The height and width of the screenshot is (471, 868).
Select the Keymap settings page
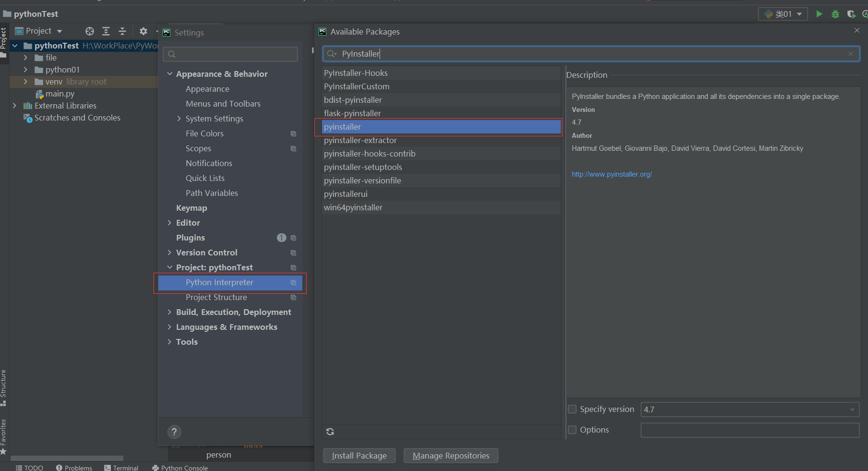pos(191,208)
